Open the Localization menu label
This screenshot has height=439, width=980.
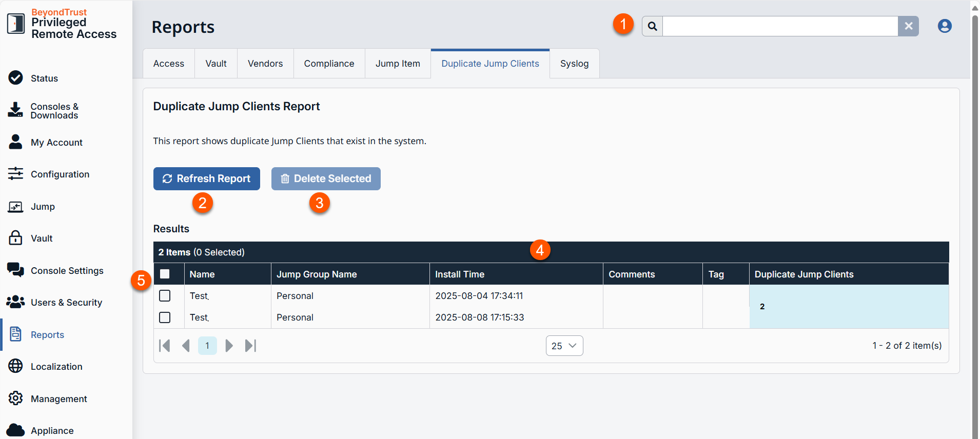tap(56, 367)
